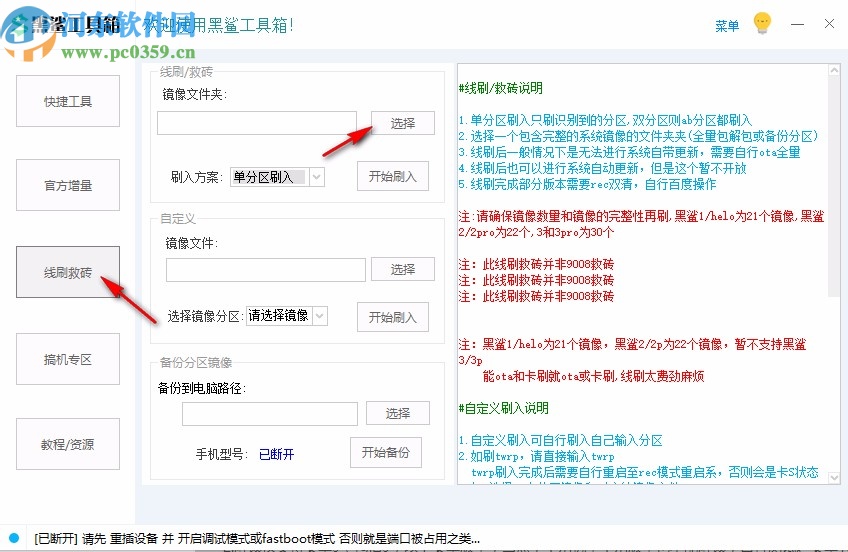Click the #自定义刷入说明 heading

[504, 408]
